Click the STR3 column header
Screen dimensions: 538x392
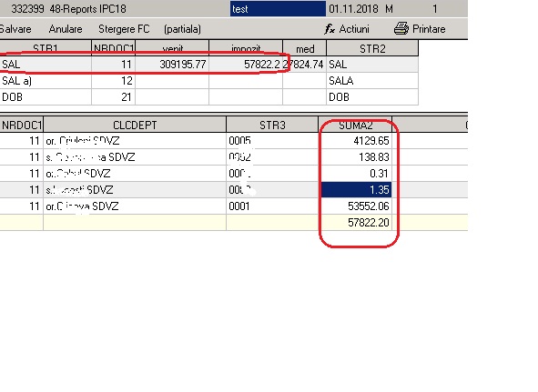(272, 126)
